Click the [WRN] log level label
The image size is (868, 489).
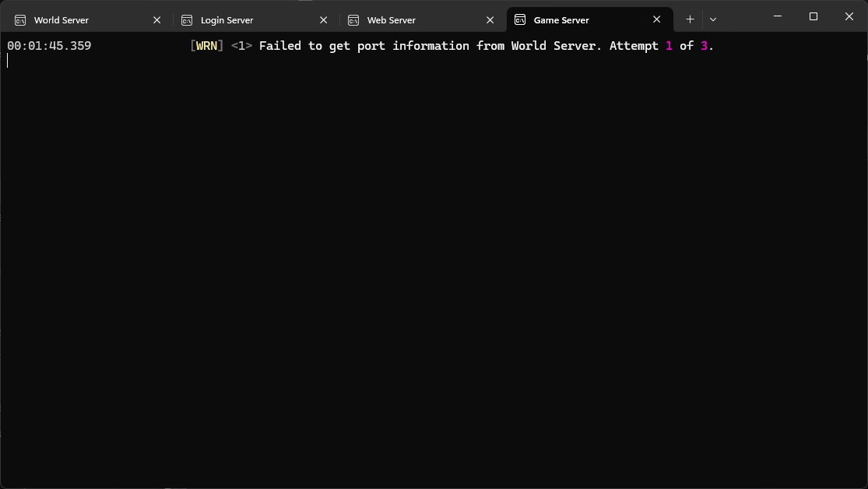click(207, 46)
